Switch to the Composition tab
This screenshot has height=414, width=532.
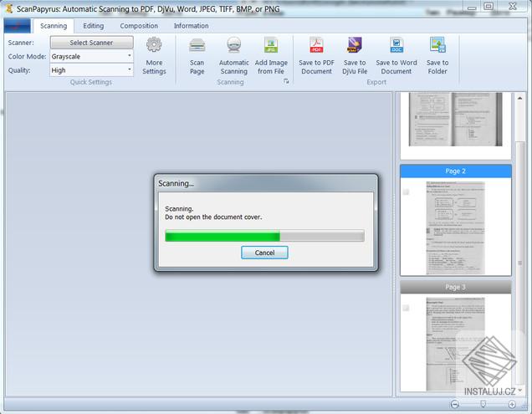click(139, 26)
